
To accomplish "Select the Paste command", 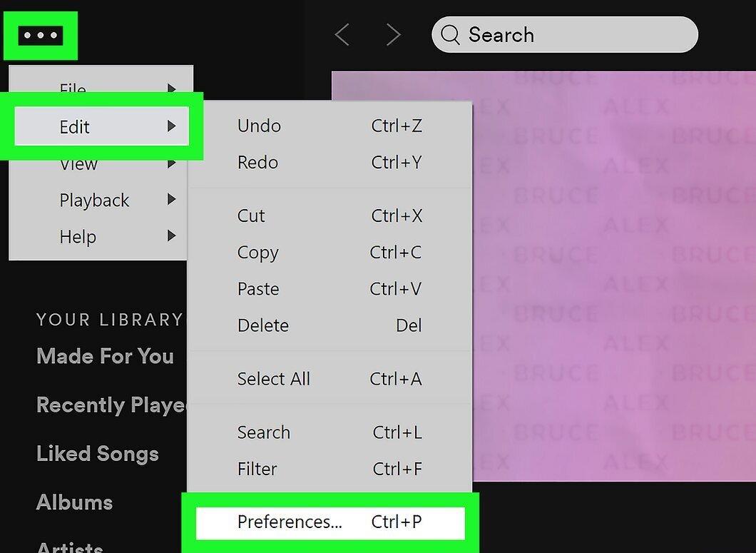I will tap(330, 289).
